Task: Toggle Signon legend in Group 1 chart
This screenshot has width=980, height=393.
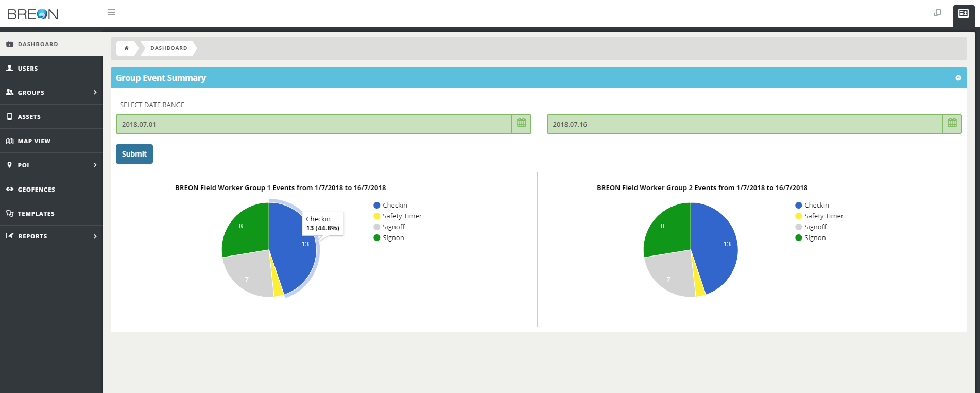Action: click(x=393, y=238)
